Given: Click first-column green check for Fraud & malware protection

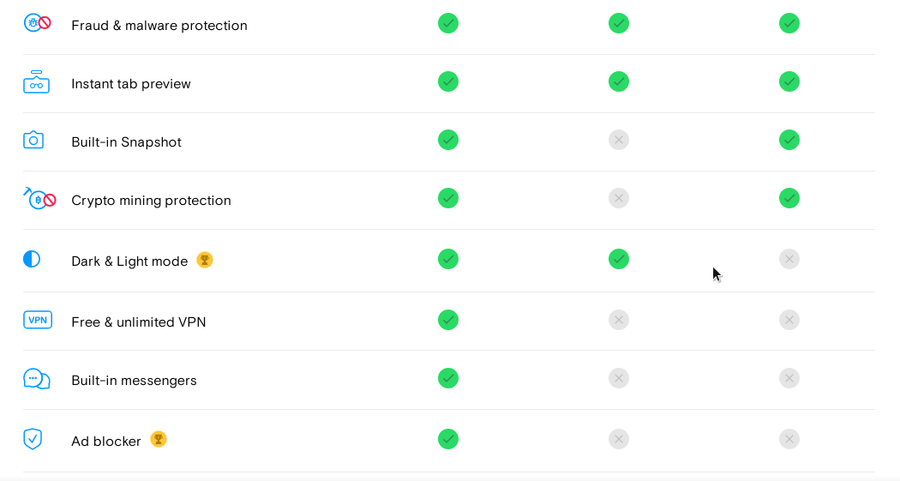Looking at the screenshot, I should 448,24.
